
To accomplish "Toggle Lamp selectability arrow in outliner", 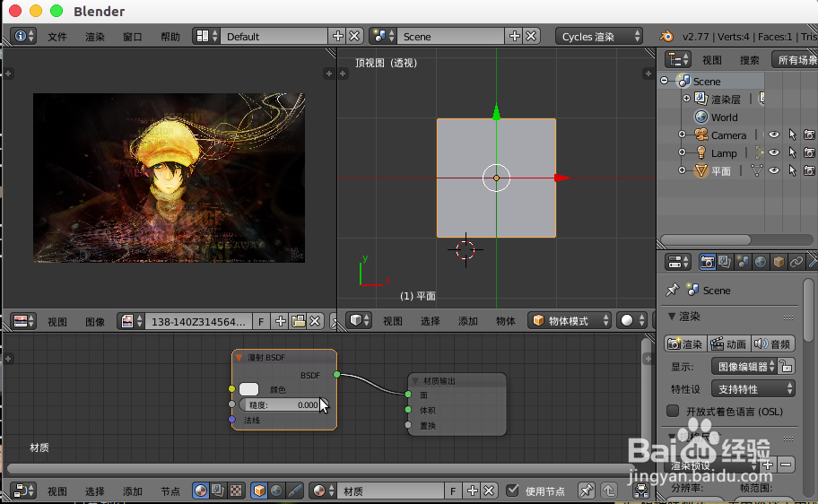I will click(792, 152).
